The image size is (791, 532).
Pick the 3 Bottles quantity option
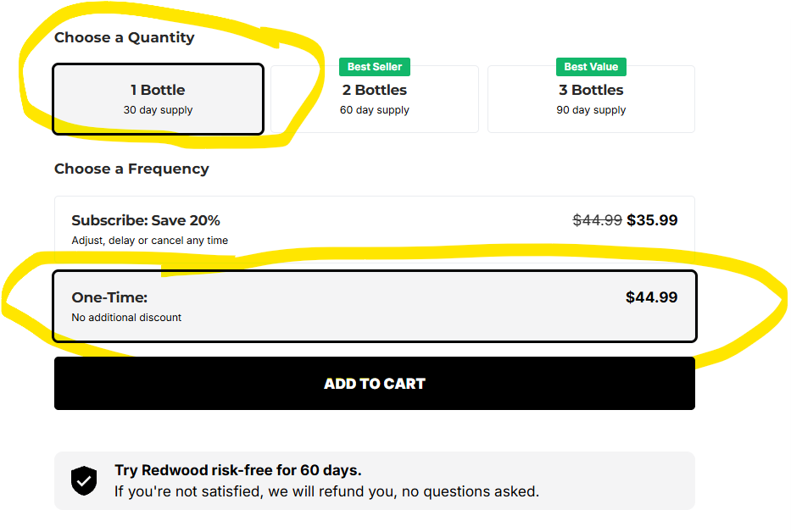pos(591,99)
